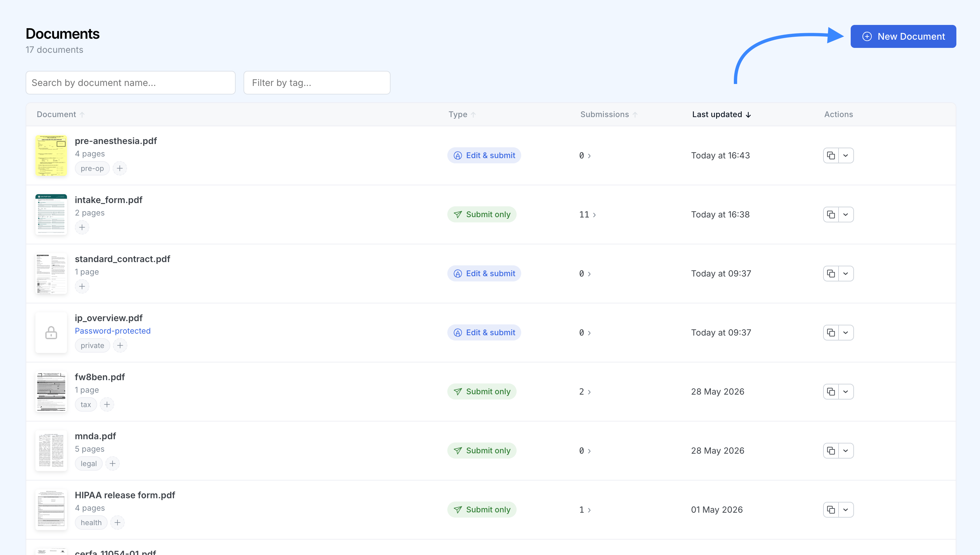Select the 'legal' tag on mnda.pdf
Screen dimensions: 980x555
tap(89, 463)
